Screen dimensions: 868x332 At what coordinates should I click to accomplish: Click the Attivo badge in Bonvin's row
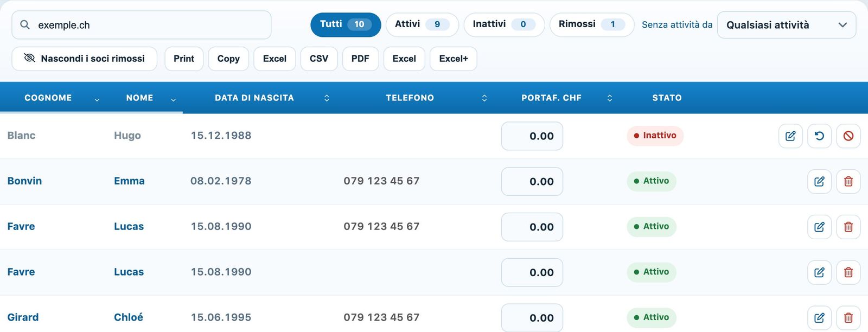[x=652, y=181]
